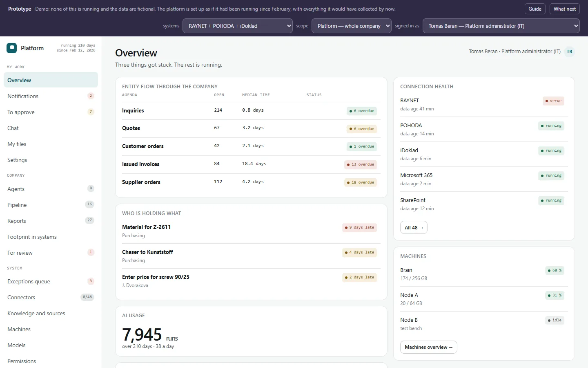
Task: Click Enter price for screw 90/25
Action: coord(251,281)
